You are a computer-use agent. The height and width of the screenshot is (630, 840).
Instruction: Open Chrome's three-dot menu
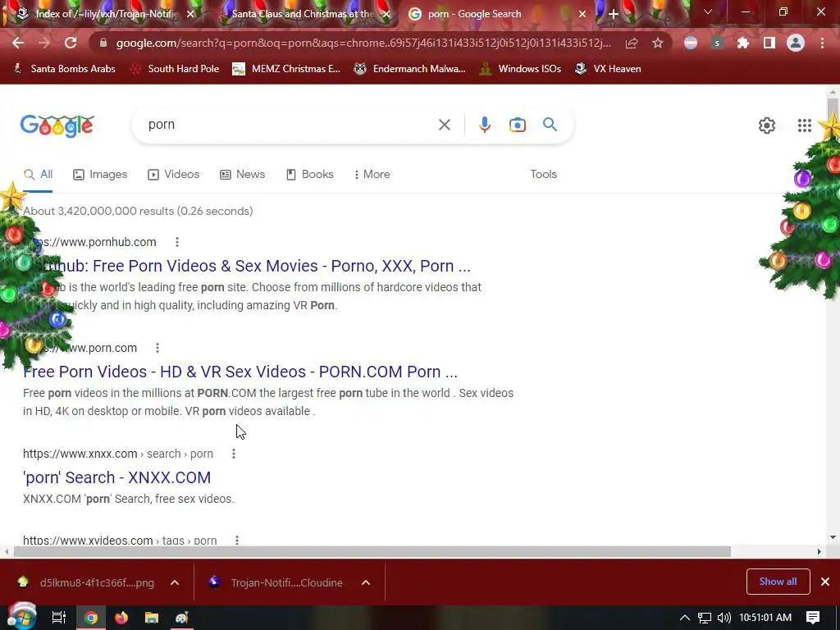(x=822, y=43)
